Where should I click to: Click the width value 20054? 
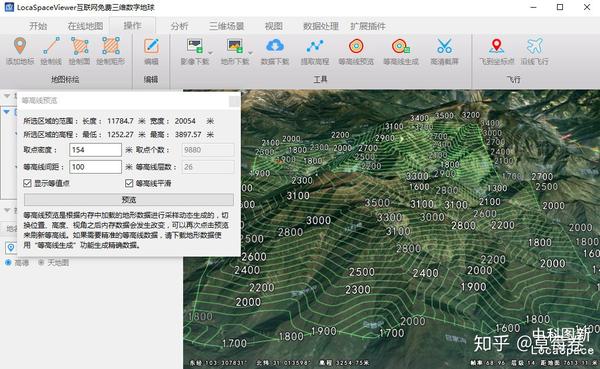[185, 121]
